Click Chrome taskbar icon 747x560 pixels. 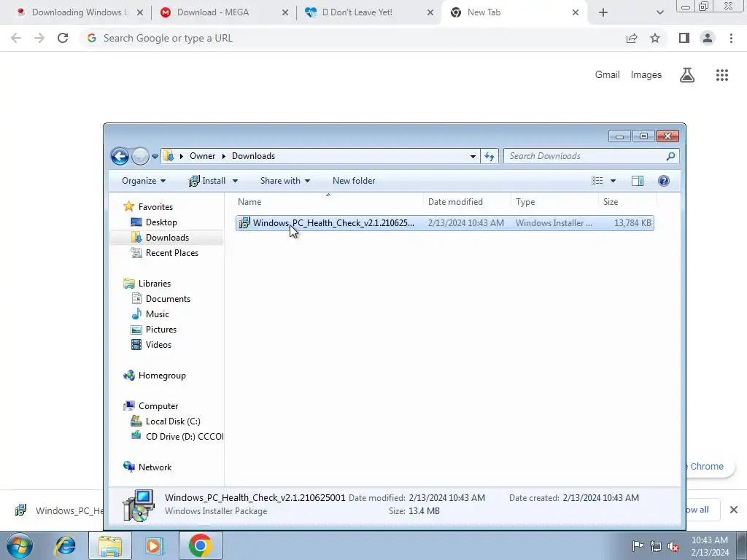pyautogui.click(x=200, y=545)
